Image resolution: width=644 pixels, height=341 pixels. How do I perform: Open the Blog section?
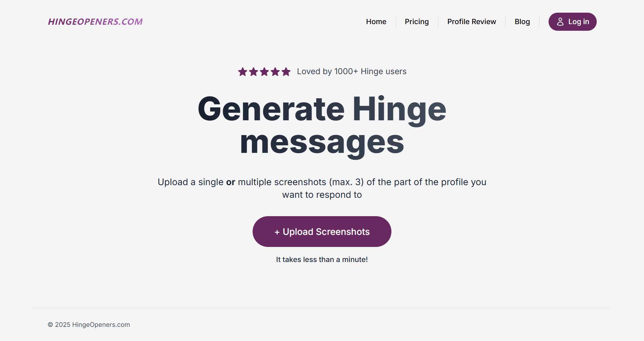coord(522,22)
